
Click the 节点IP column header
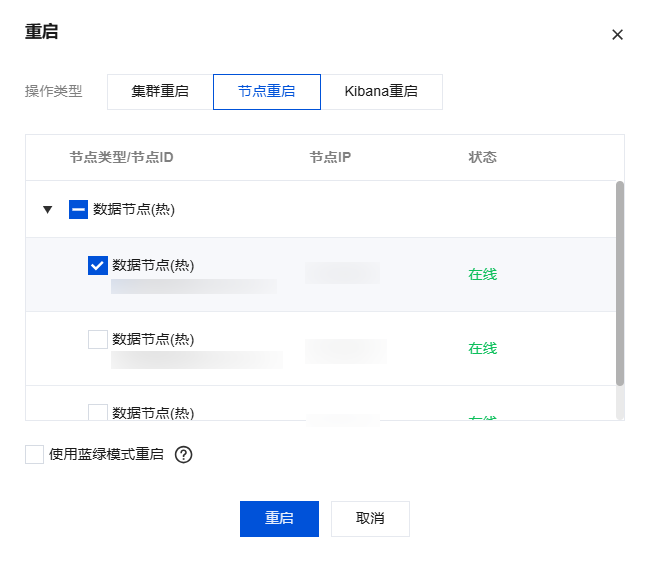click(330, 158)
